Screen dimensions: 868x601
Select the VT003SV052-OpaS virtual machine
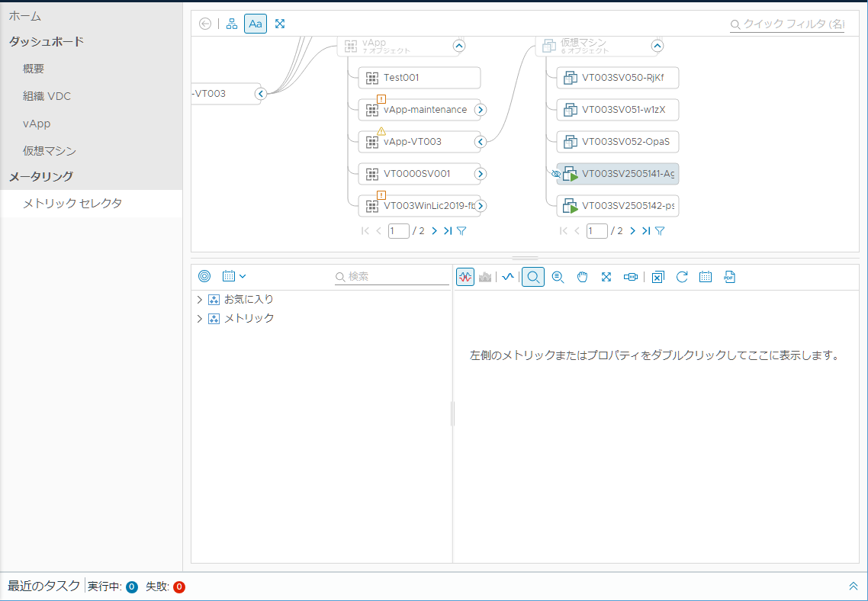(617, 142)
